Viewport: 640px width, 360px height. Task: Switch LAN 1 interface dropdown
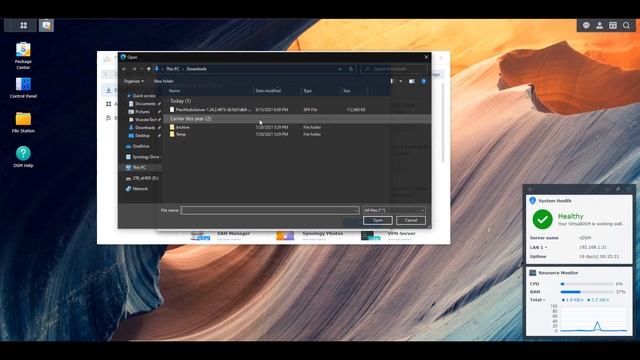point(538,247)
